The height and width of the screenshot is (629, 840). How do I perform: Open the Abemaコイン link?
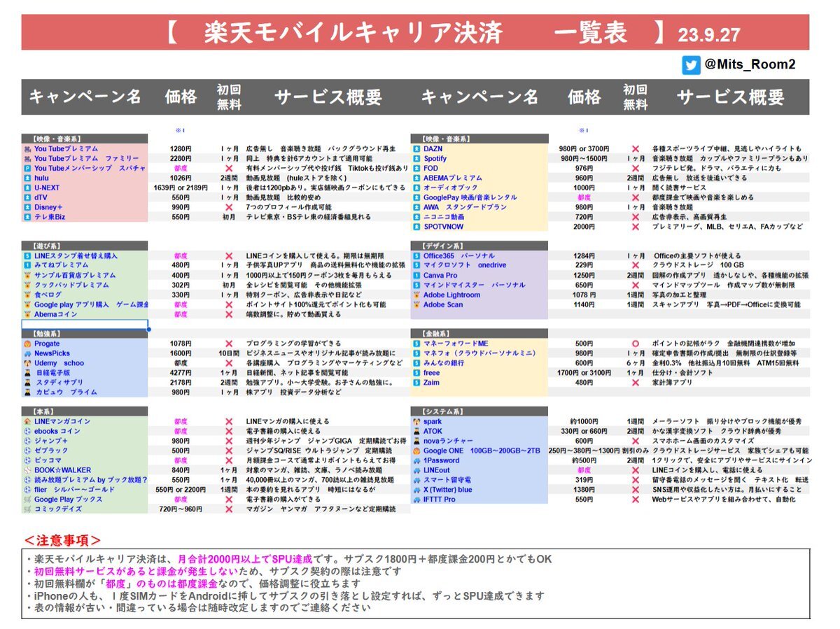56,315
